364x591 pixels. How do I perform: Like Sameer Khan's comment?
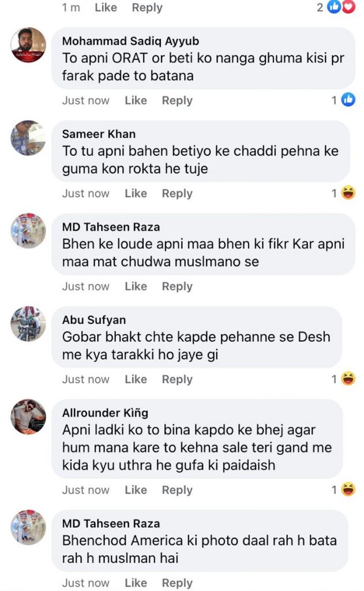click(x=136, y=193)
